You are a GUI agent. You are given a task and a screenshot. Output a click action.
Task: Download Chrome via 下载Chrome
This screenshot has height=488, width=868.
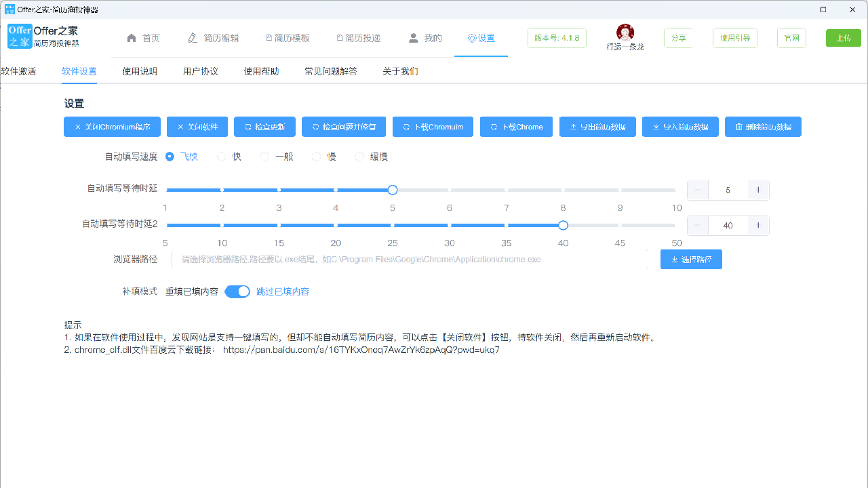[516, 127]
